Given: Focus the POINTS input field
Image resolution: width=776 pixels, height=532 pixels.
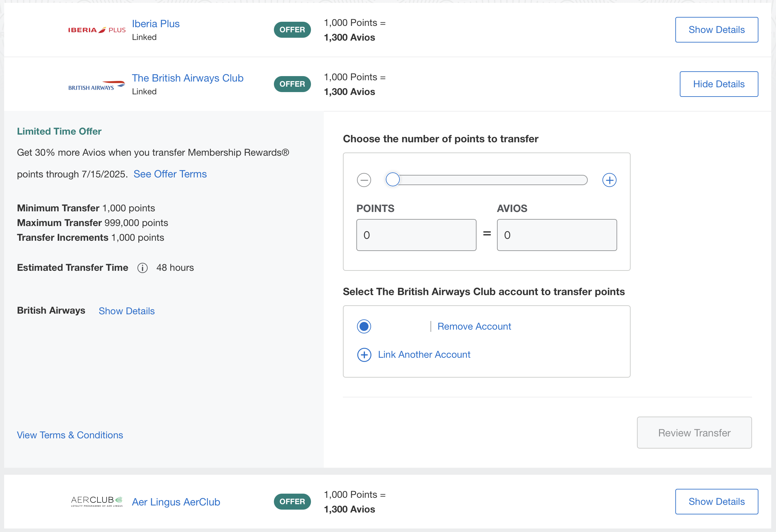Looking at the screenshot, I should (x=416, y=235).
